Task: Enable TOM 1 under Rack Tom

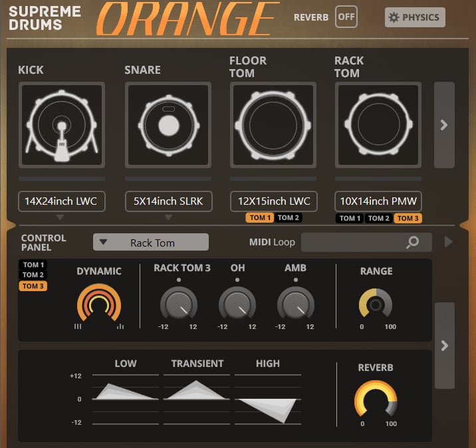Action: tap(350, 218)
